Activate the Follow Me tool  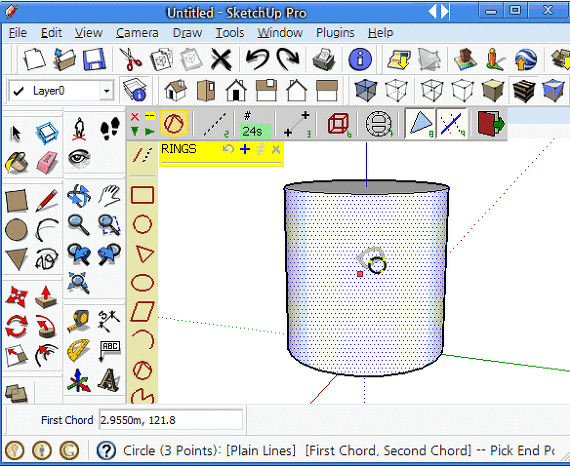click(46, 326)
